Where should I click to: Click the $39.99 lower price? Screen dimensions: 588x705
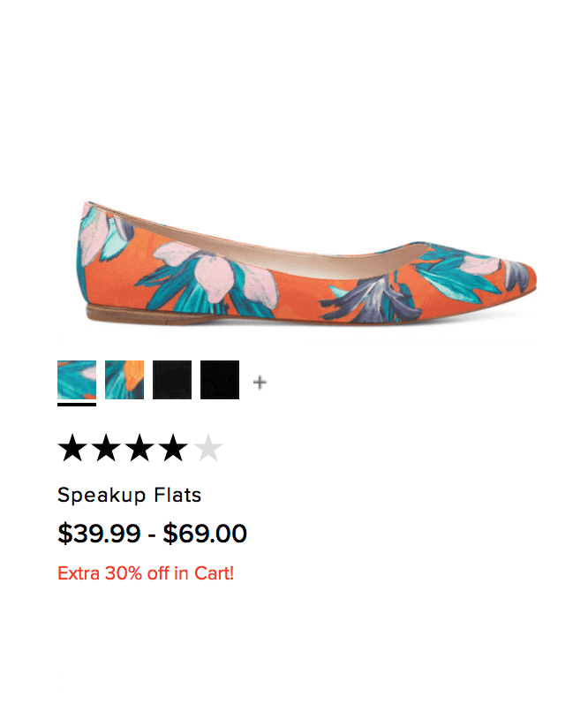(99, 534)
